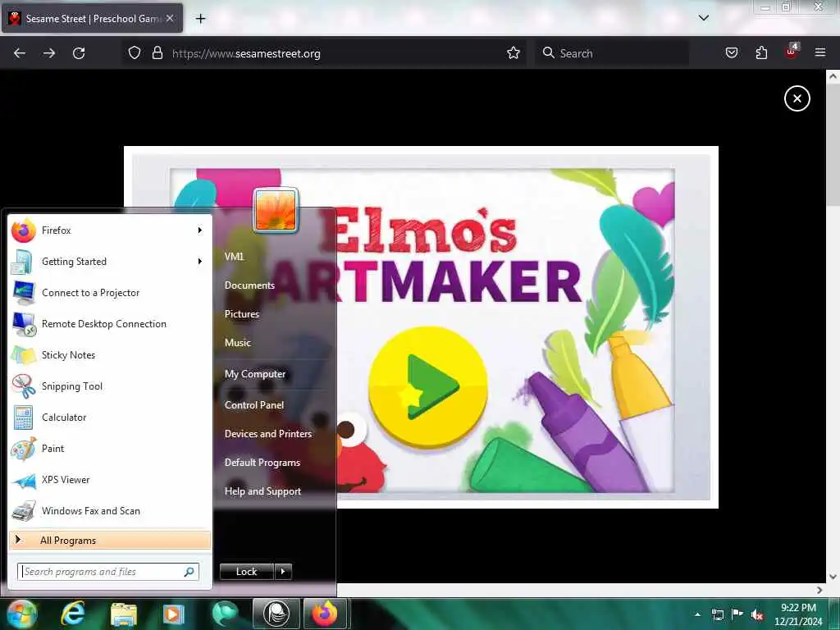The height and width of the screenshot is (630, 840).
Task: Open the tracking protection shield icon
Action: click(135, 53)
